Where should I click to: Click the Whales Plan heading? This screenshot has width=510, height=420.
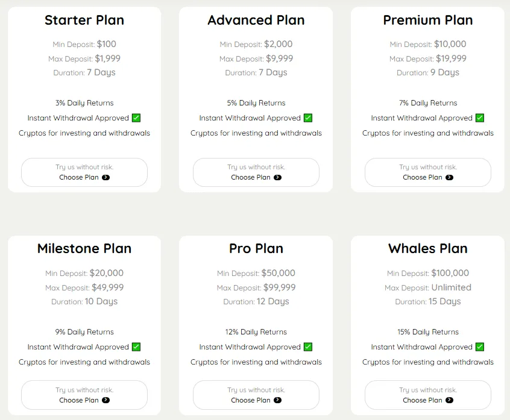coord(428,248)
